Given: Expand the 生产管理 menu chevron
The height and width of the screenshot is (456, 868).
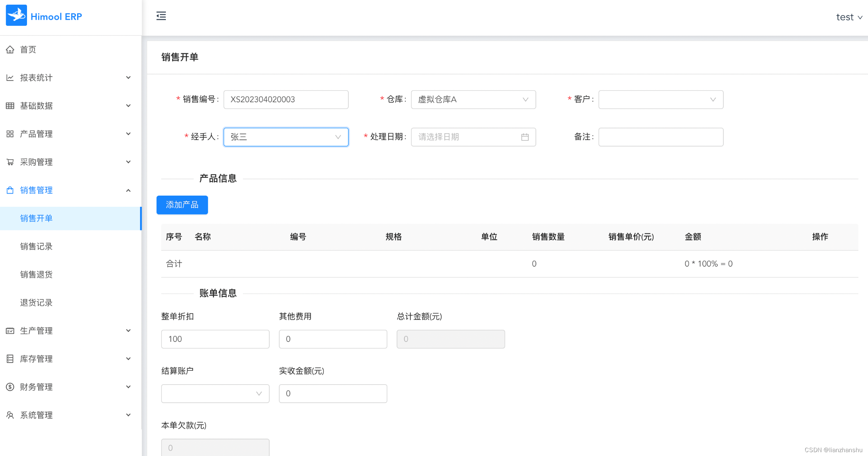Looking at the screenshot, I should click(x=128, y=331).
